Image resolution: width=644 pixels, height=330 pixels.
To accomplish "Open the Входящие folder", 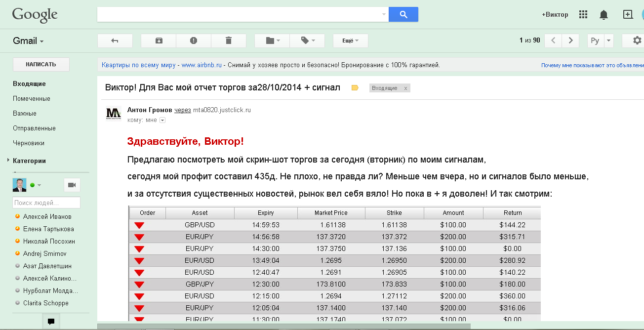I will point(29,84).
